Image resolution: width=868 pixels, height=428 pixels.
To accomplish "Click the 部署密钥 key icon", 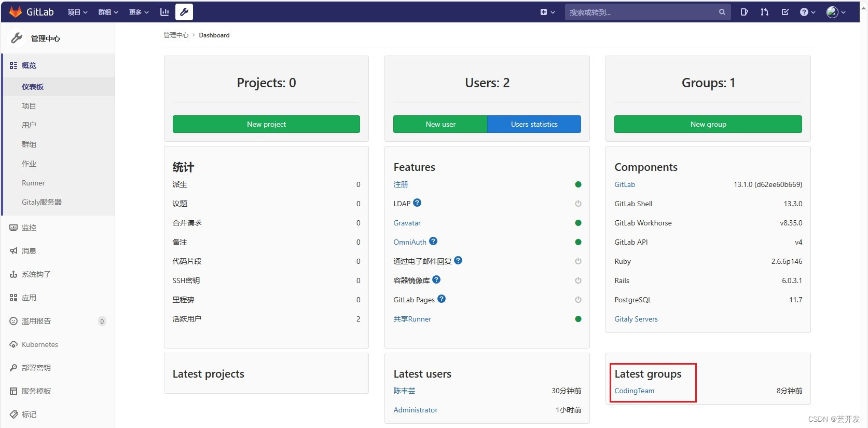I will point(13,368).
